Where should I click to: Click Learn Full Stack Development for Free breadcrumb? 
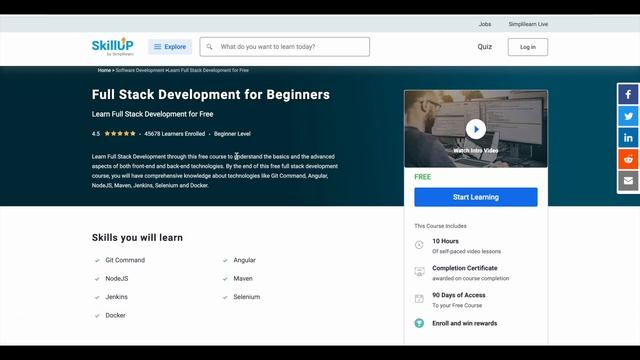point(209,70)
